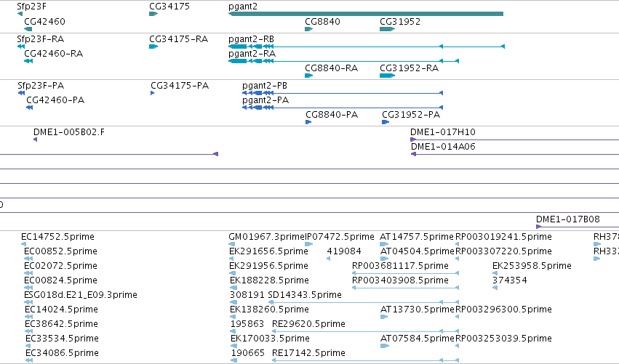
Task: Select the SD14343.5prime EST label
Action: click(x=305, y=295)
